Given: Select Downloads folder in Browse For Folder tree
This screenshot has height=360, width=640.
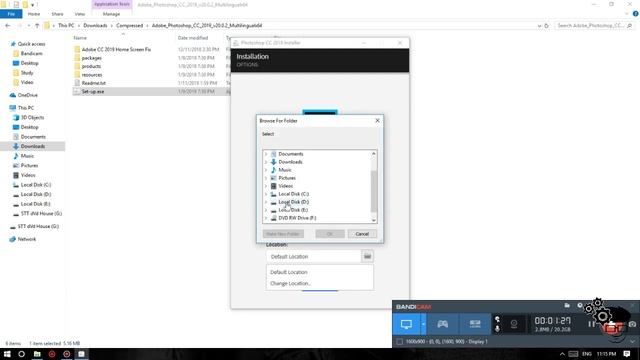Looking at the screenshot, I should click(x=290, y=162).
